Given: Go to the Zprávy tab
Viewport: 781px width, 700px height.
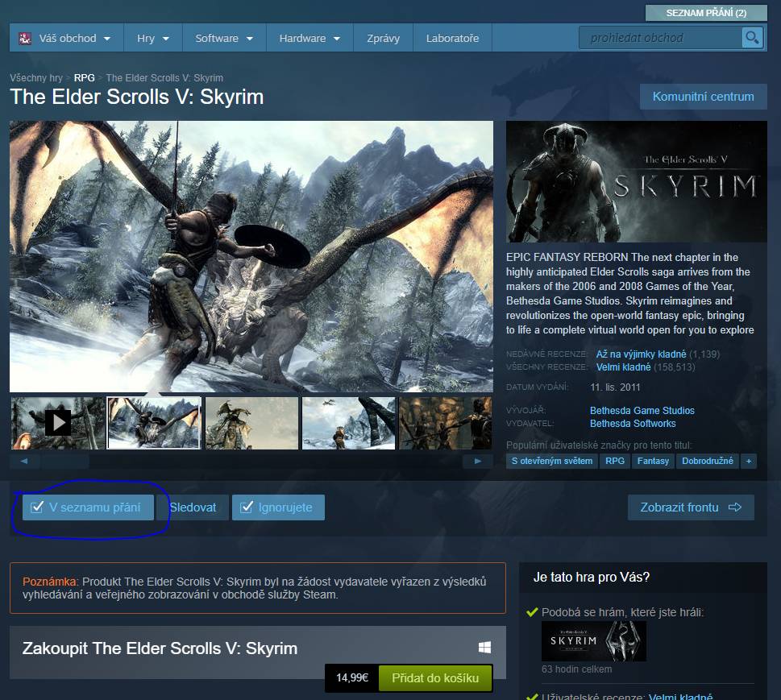Looking at the screenshot, I should [x=383, y=38].
